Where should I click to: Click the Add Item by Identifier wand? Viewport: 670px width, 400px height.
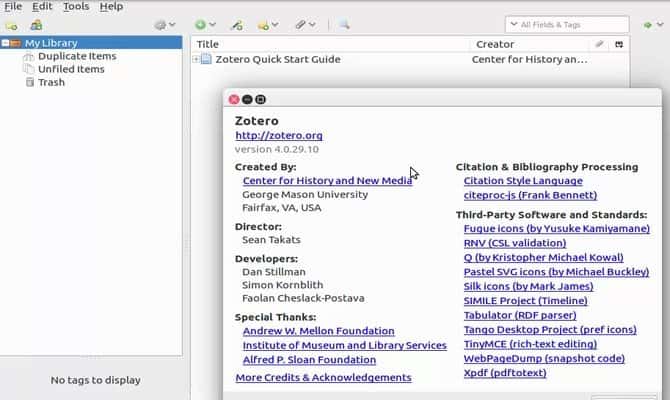236,25
